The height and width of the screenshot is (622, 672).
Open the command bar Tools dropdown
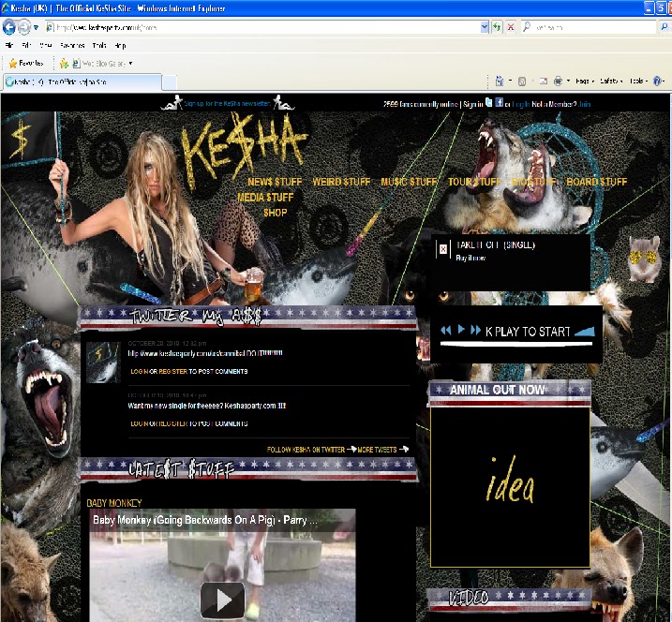(x=638, y=81)
